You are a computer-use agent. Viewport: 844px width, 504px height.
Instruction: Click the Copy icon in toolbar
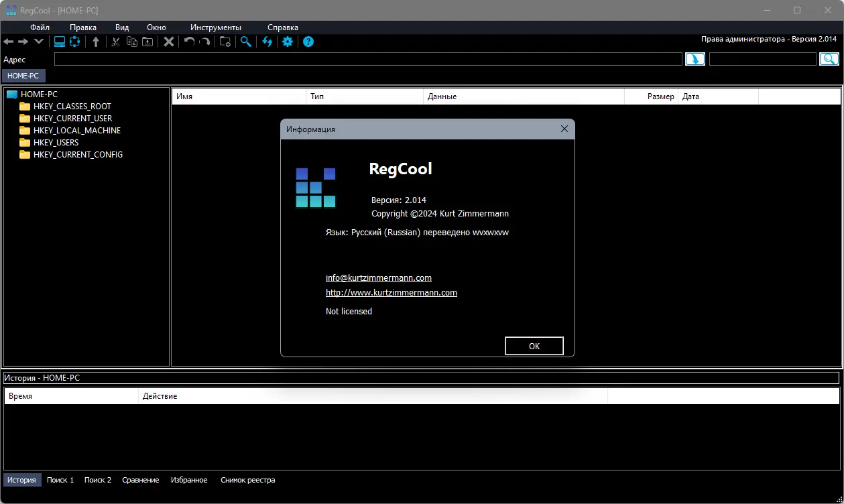point(132,42)
